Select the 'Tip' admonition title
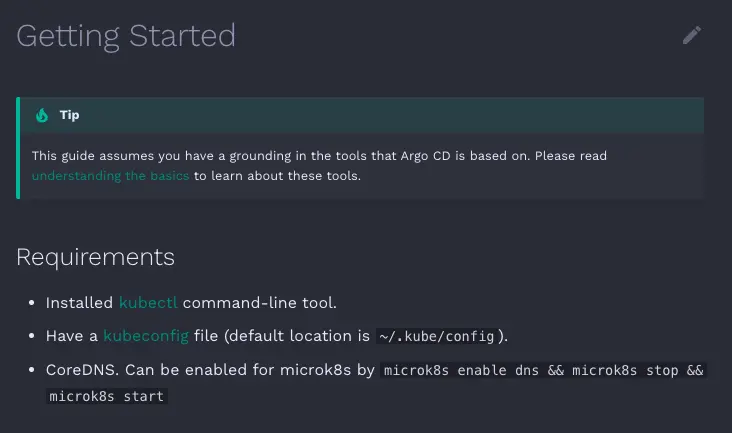 tap(70, 115)
